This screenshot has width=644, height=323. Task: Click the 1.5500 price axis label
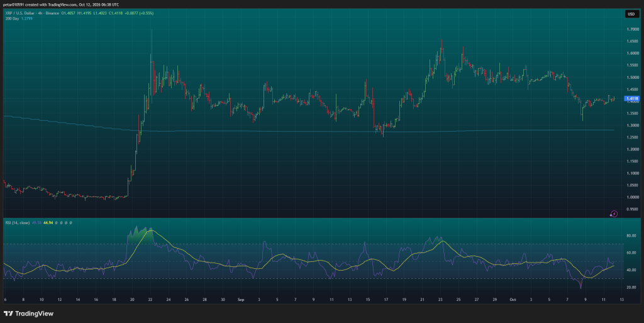click(633, 65)
